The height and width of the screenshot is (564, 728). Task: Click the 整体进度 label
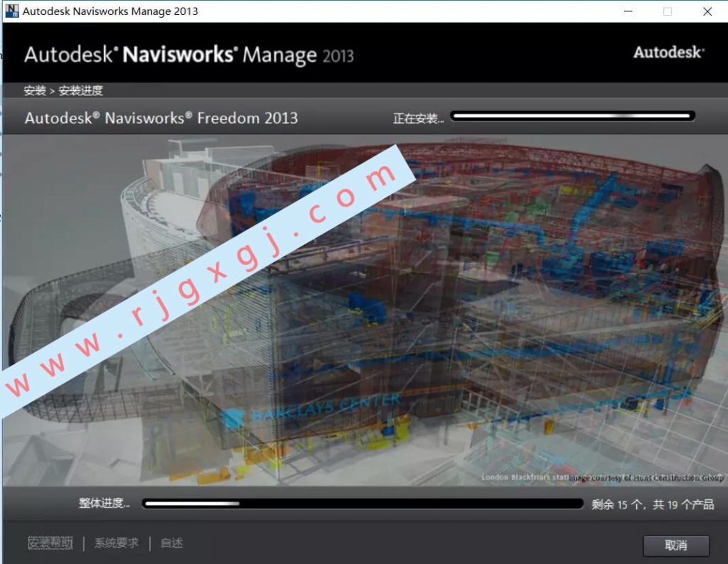click(x=104, y=503)
